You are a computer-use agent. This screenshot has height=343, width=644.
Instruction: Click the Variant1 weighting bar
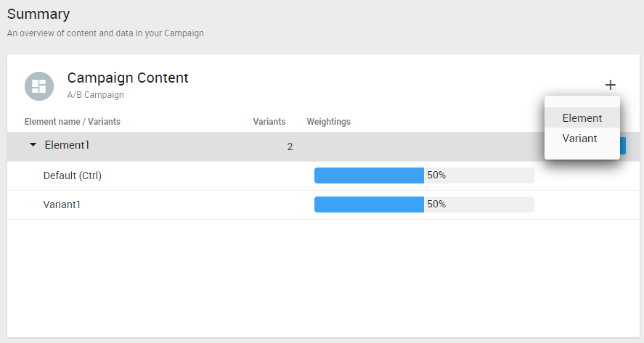tap(369, 204)
